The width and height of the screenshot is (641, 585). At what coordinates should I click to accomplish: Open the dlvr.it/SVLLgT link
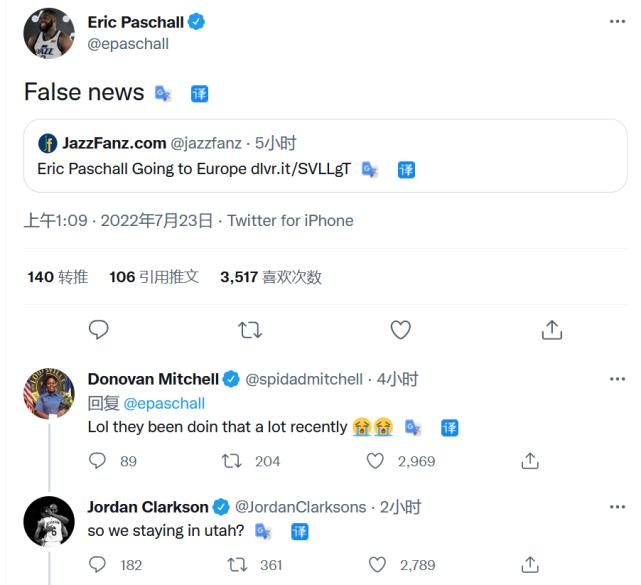click(x=300, y=169)
